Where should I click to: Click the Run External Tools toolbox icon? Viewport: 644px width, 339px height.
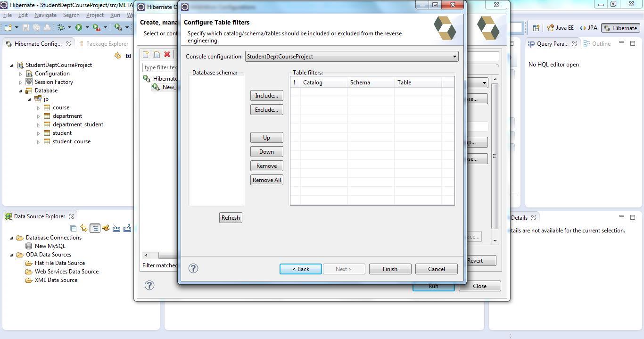coord(96,27)
